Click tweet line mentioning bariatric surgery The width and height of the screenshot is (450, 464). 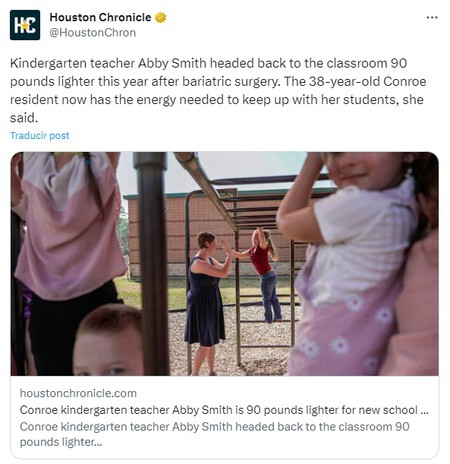point(218,82)
